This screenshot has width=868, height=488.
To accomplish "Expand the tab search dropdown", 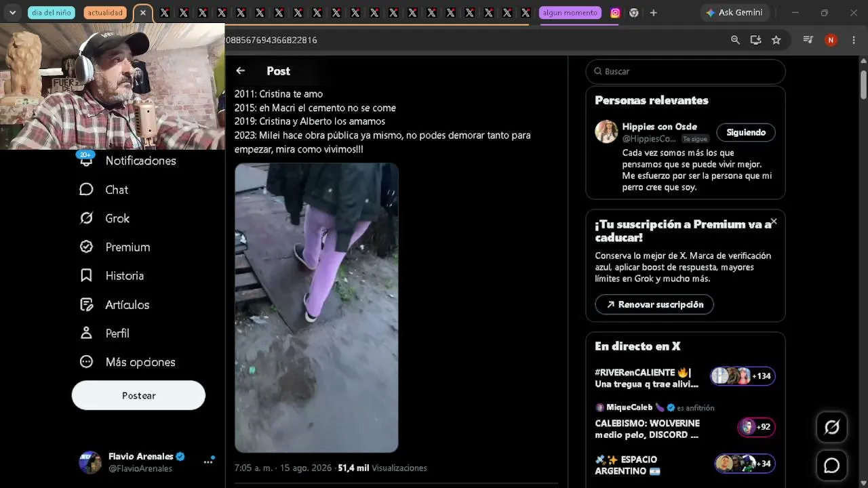I will pos(12,13).
